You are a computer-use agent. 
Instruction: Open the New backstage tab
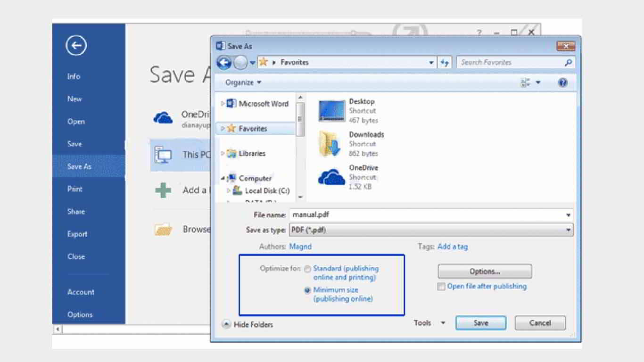click(x=74, y=99)
